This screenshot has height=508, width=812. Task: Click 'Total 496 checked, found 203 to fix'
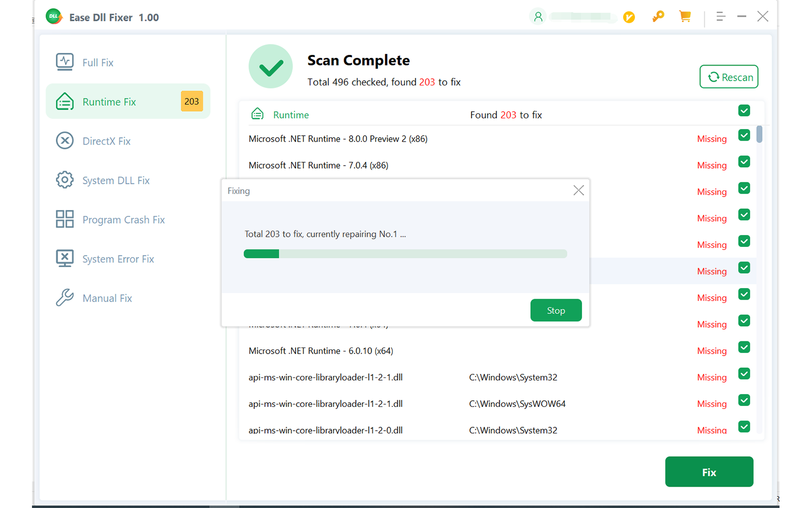point(384,82)
